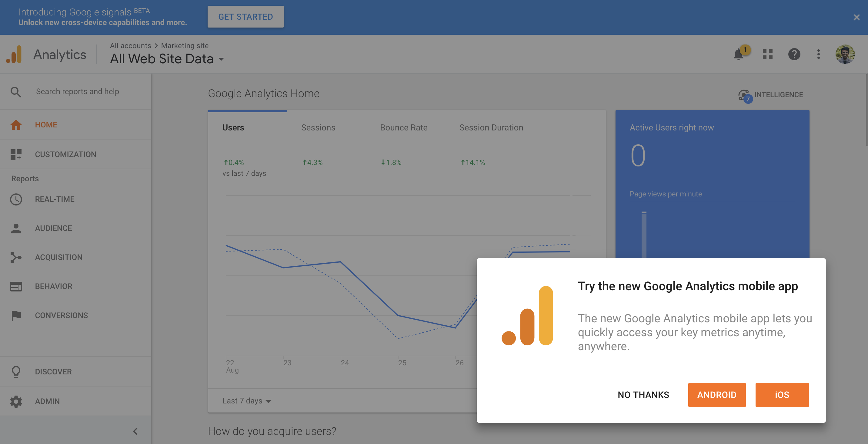Click the Discover section icon
Image resolution: width=868 pixels, height=444 pixels.
16,371
